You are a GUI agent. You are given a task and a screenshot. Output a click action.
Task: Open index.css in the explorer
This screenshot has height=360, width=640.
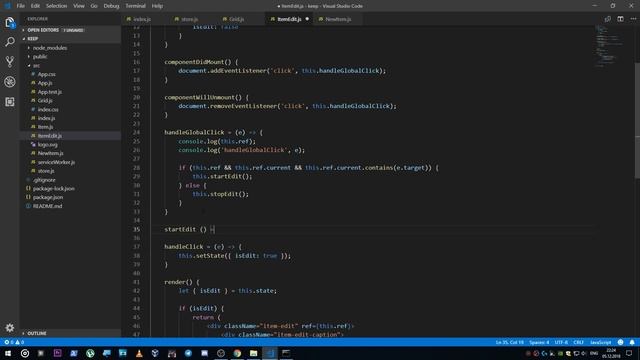click(x=48, y=109)
